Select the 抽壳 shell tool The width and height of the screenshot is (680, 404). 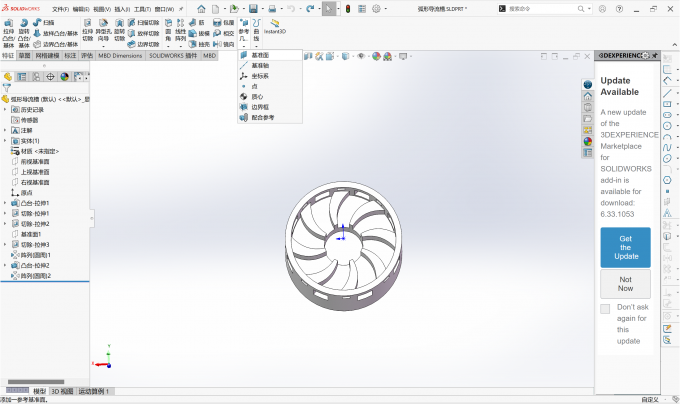199,44
